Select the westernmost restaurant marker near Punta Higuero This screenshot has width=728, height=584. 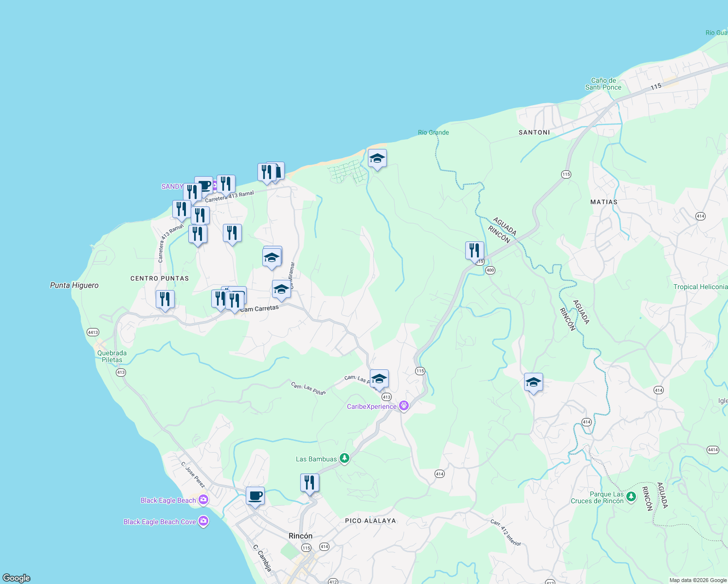tap(165, 299)
